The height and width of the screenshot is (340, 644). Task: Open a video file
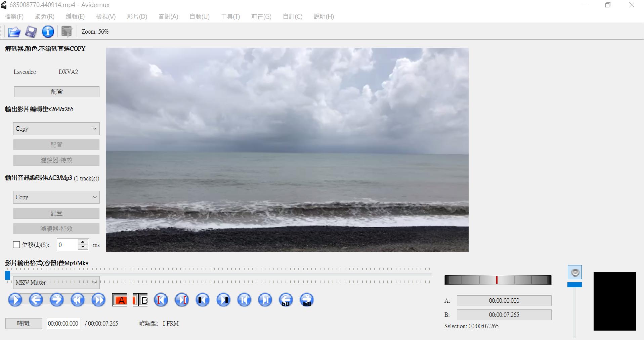(x=13, y=31)
